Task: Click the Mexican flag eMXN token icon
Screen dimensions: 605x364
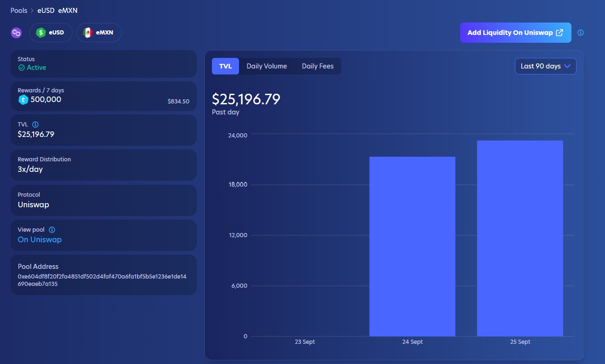Action: 88,33
